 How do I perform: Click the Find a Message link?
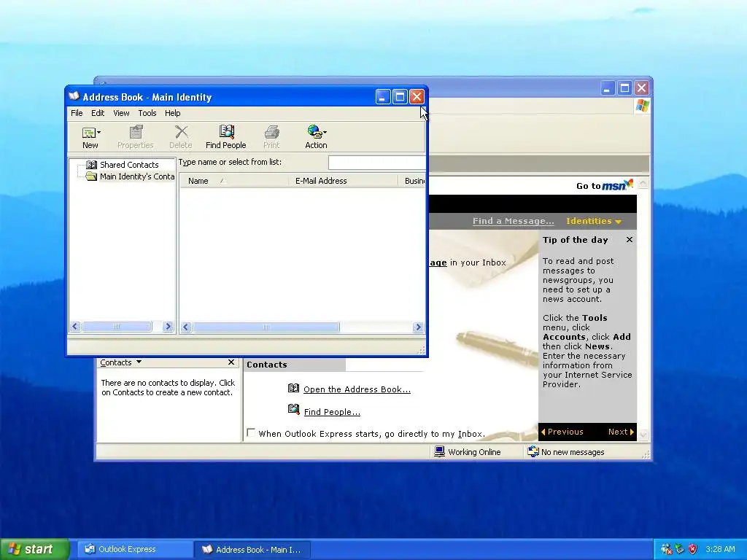[513, 221]
